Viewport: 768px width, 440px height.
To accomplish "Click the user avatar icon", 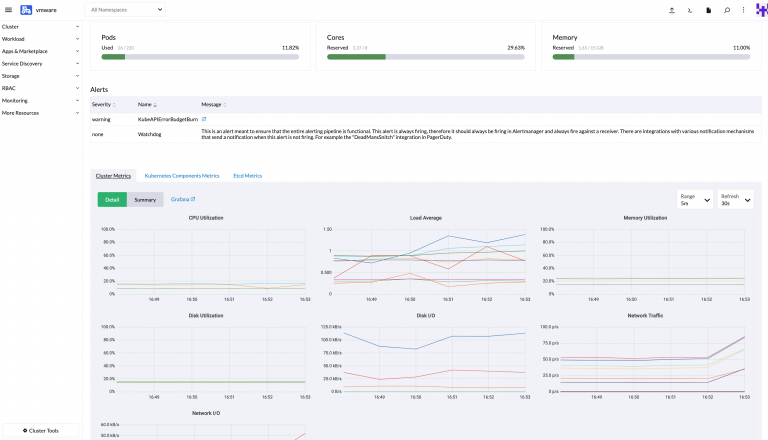I will pyautogui.click(x=761, y=9).
